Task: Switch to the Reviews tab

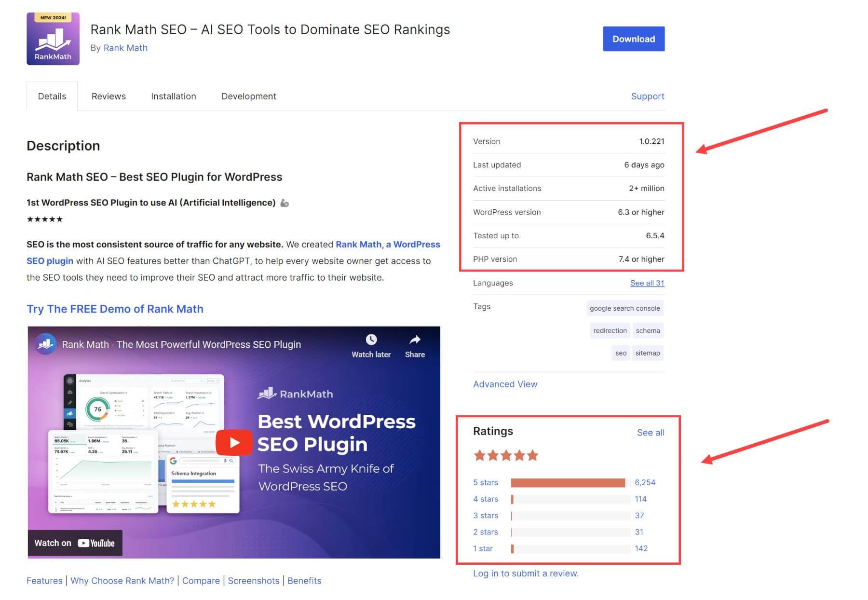Action: tap(108, 96)
